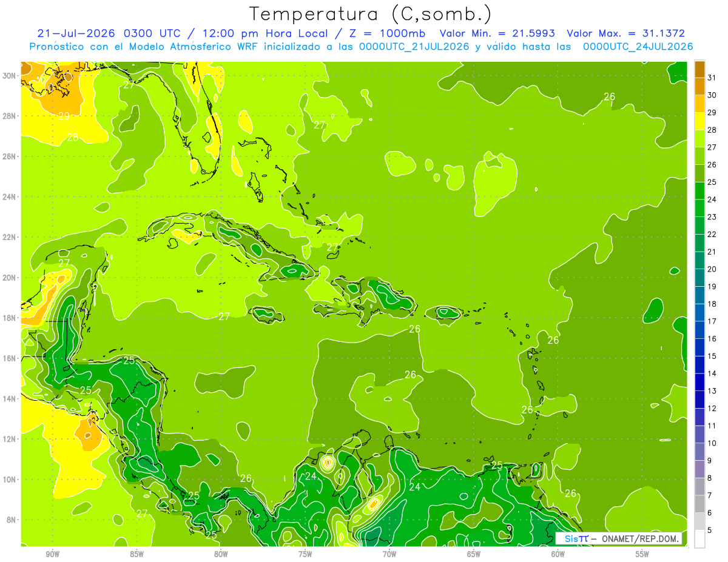Select the purple swatch between 9 and 10

click(699, 452)
